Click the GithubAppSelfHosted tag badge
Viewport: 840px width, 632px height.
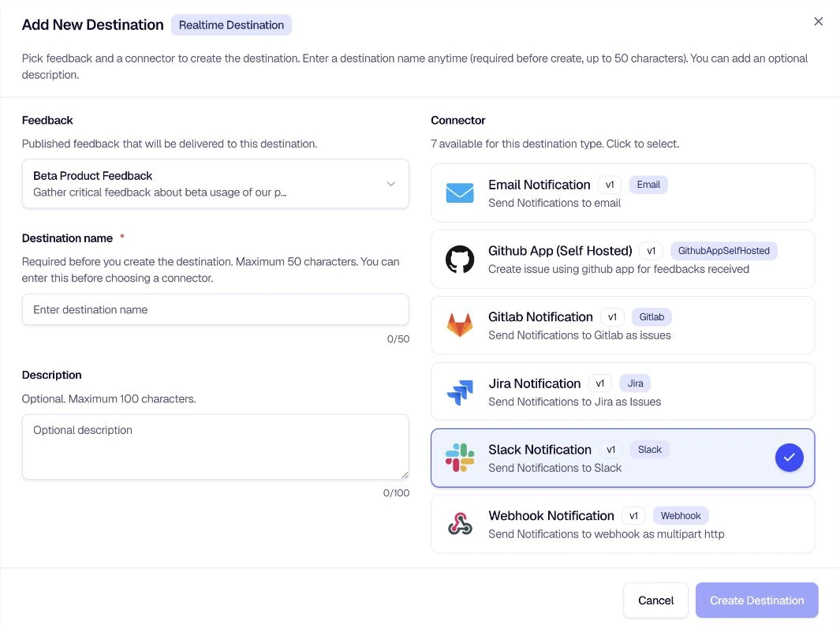724,251
